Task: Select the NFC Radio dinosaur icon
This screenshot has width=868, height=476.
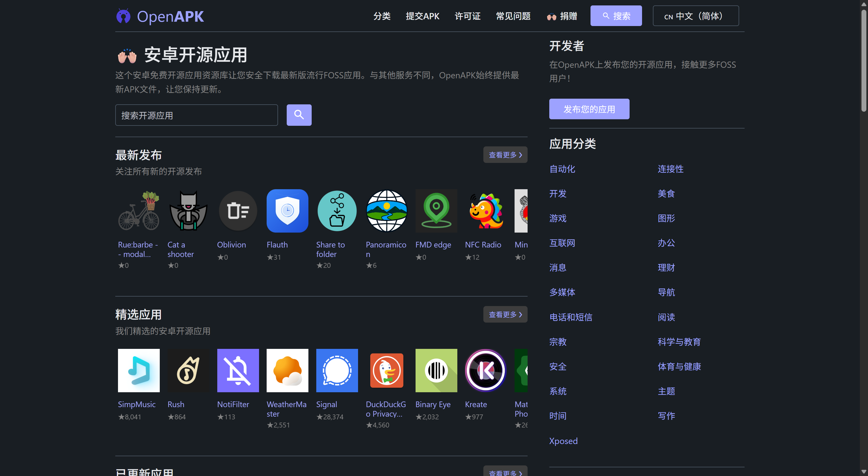Action: click(x=485, y=211)
